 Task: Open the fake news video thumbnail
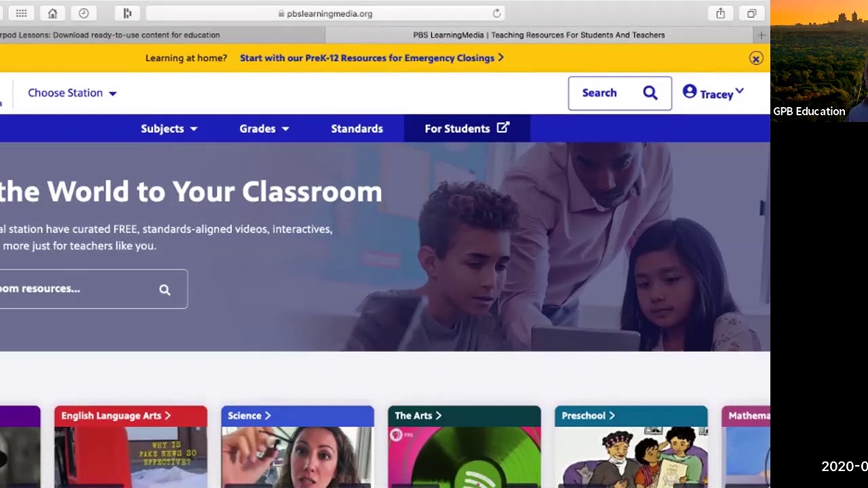click(131, 457)
